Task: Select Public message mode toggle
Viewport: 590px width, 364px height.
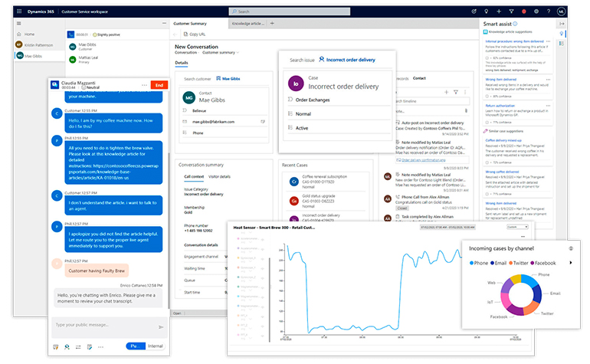Action: (136, 346)
